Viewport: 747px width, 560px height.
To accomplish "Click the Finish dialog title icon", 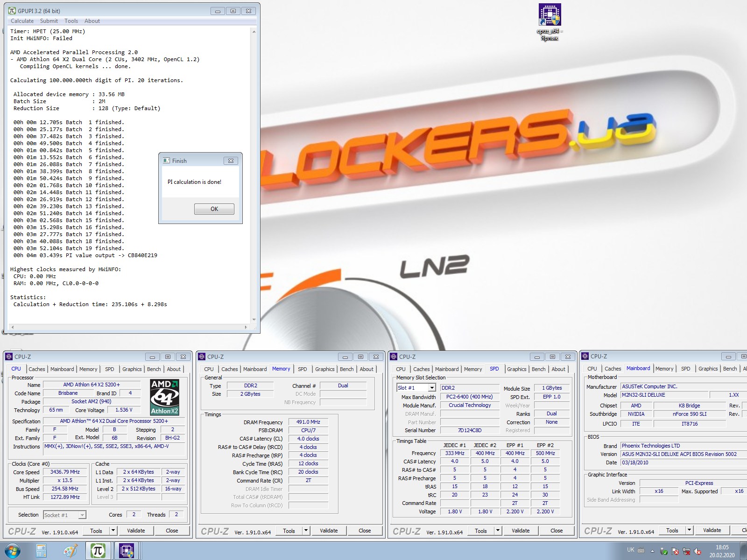I will [167, 161].
